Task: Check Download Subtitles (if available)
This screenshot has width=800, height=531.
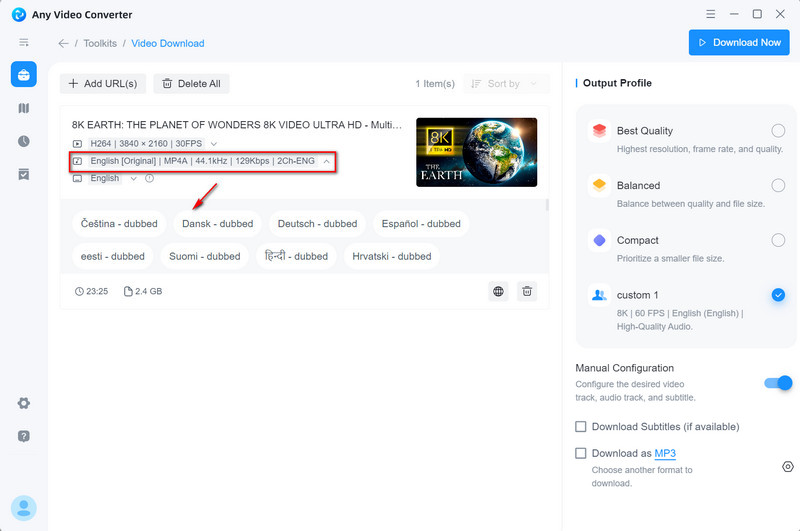Action: tap(581, 426)
